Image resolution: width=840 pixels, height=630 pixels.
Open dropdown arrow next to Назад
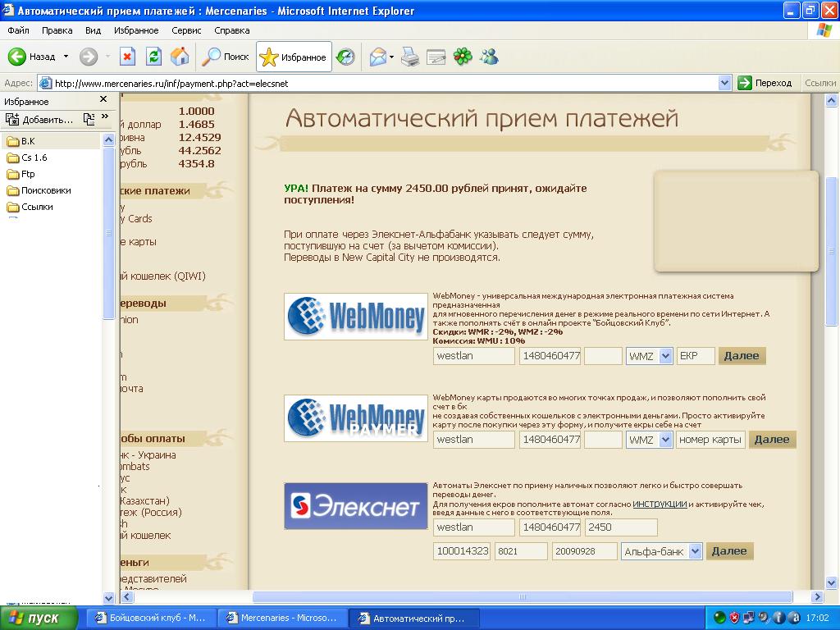66,57
